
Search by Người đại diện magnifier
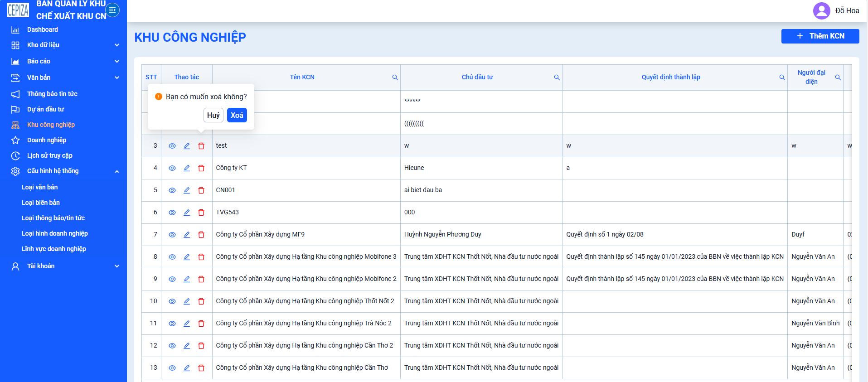click(838, 77)
